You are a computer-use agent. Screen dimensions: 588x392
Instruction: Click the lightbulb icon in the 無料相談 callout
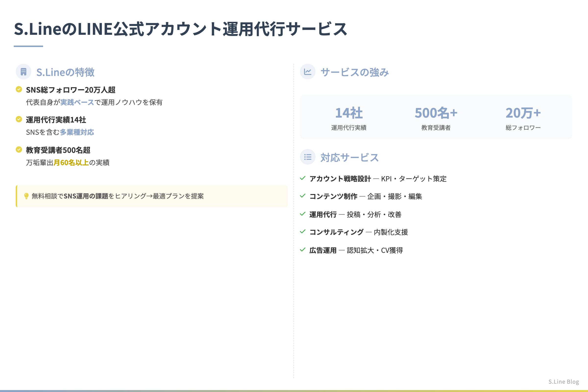(x=26, y=196)
